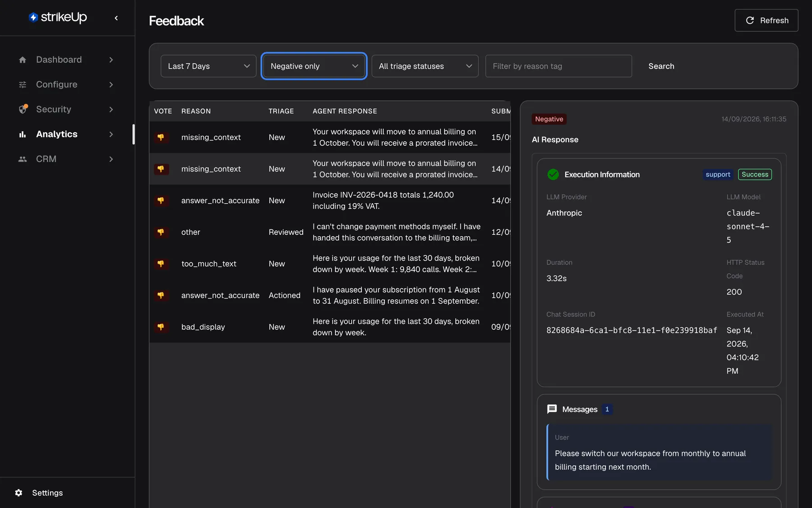Image resolution: width=812 pixels, height=508 pixels.
Task: Open the CRM menu item
Action: [66, 159]
